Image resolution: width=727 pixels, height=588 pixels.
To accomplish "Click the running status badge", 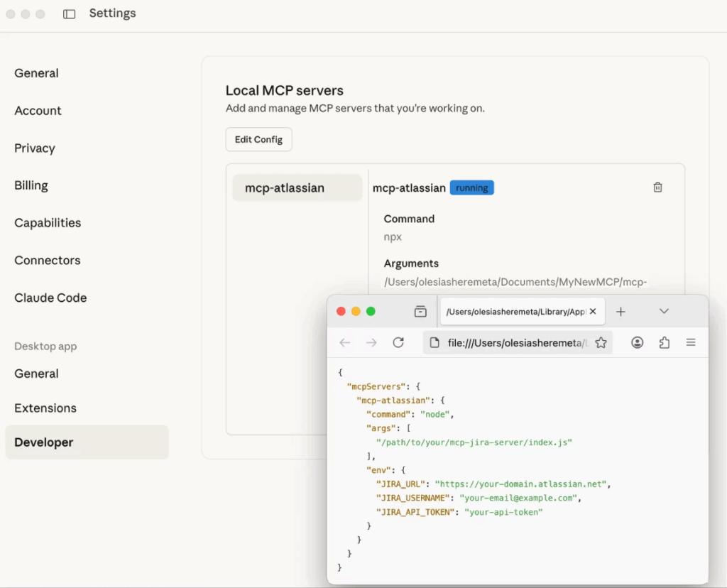I will pos(471,187).
